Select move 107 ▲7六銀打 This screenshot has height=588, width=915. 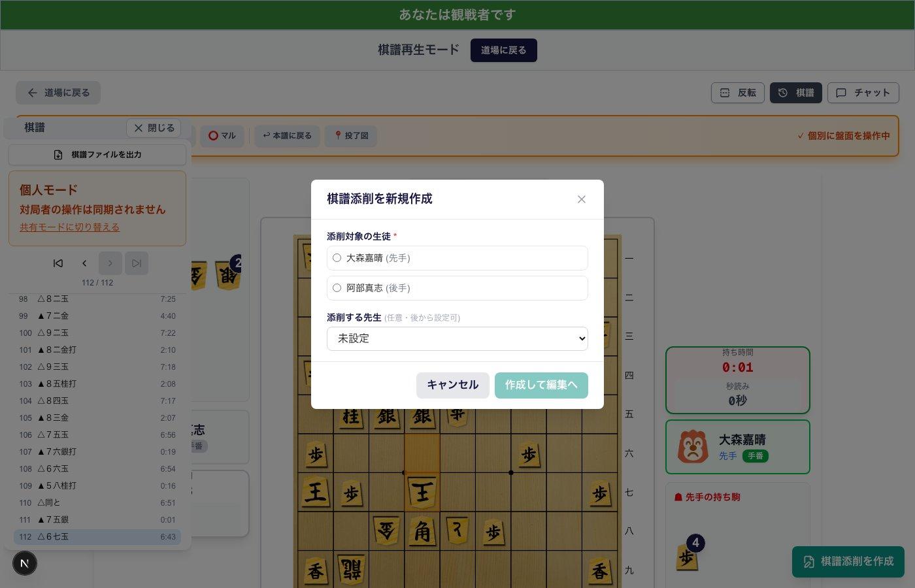pos(97,452)
